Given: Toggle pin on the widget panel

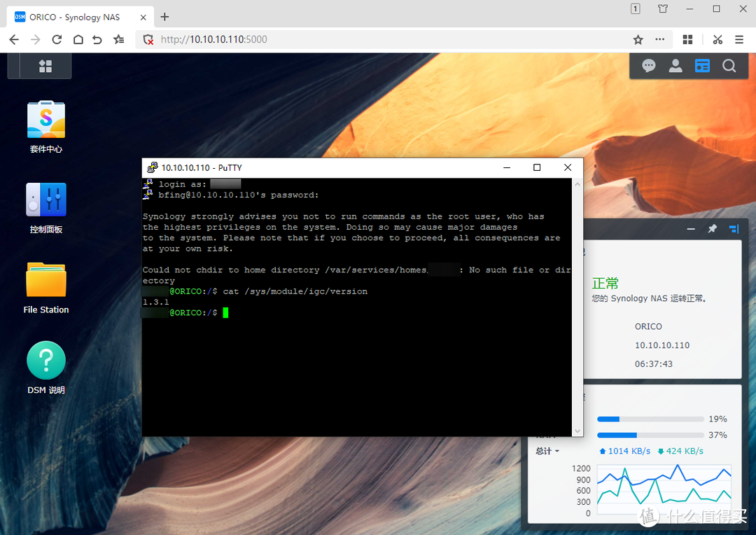Looking at the screenshot, I should pos(713,229).
